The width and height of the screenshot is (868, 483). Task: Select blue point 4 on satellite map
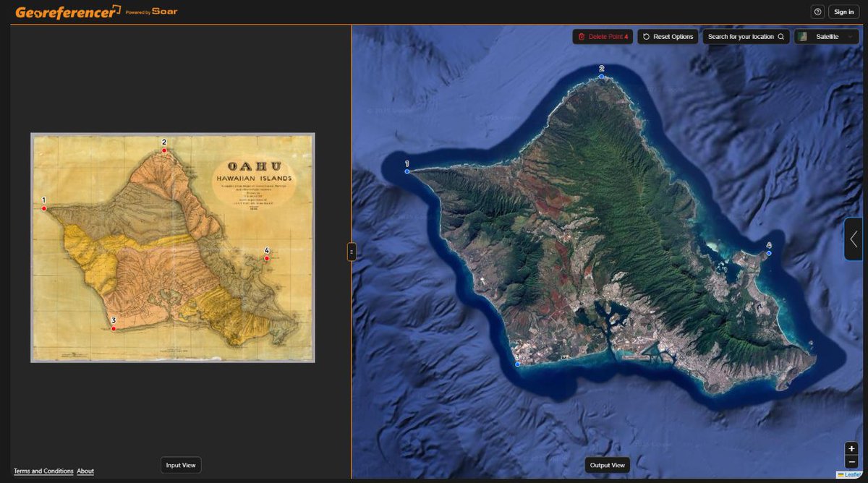pos(769,253)
